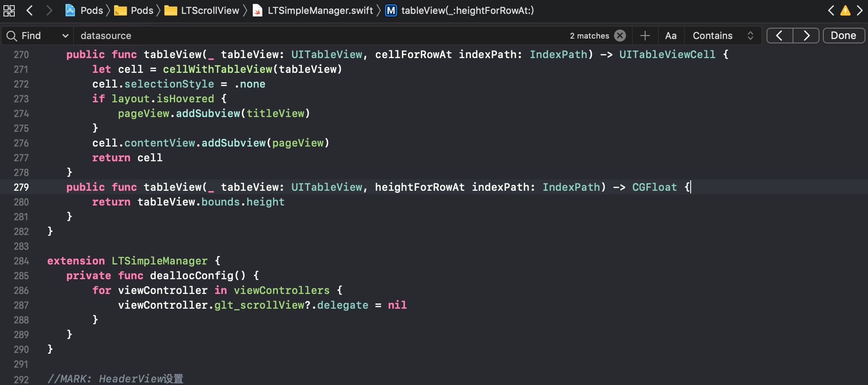Click on 'for viewController in viewControllers'

[x=211, y=290]
